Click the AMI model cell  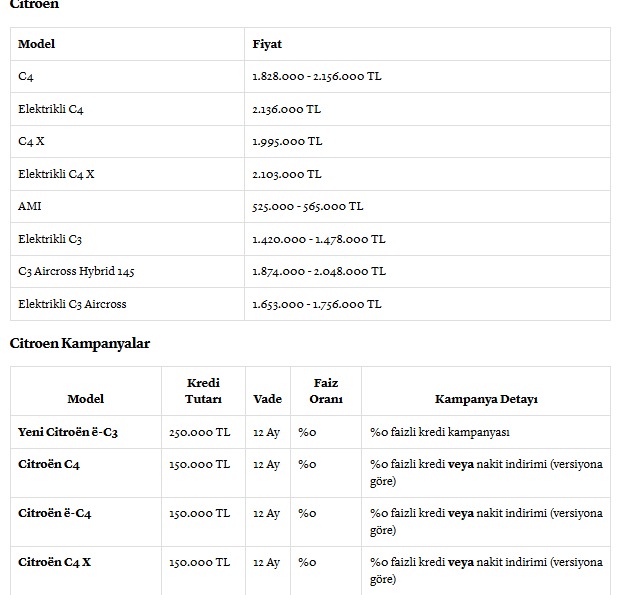[30, 206]
